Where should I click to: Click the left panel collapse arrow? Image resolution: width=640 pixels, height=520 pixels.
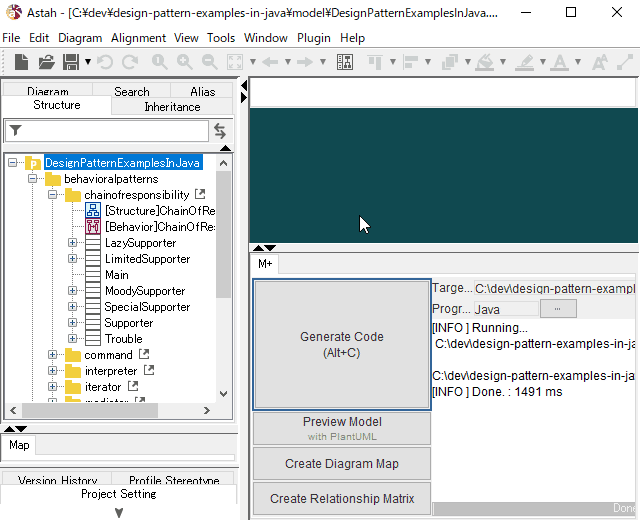coord(244,86)
